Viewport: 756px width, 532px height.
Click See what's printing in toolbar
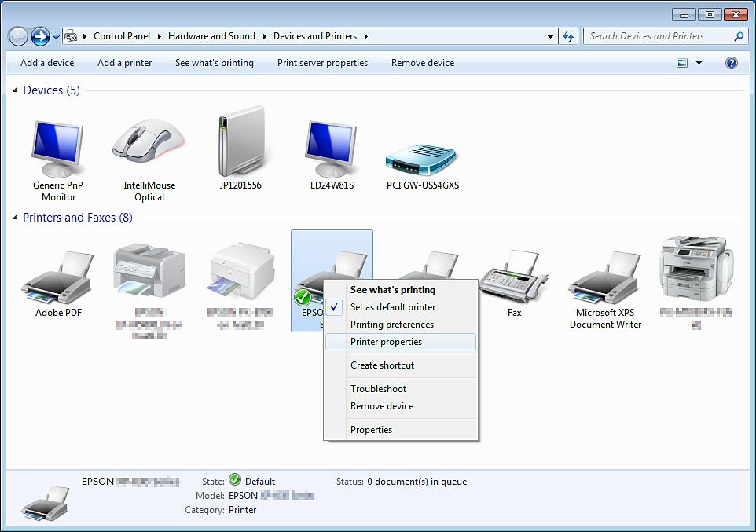[x=215, y=63]
